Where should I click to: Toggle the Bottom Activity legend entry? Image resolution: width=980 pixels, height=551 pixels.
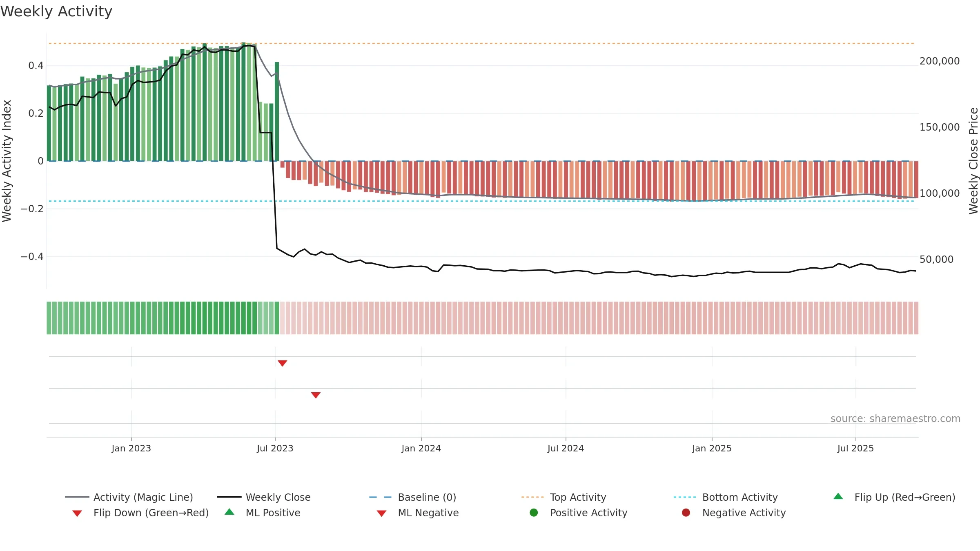(726, 497)
